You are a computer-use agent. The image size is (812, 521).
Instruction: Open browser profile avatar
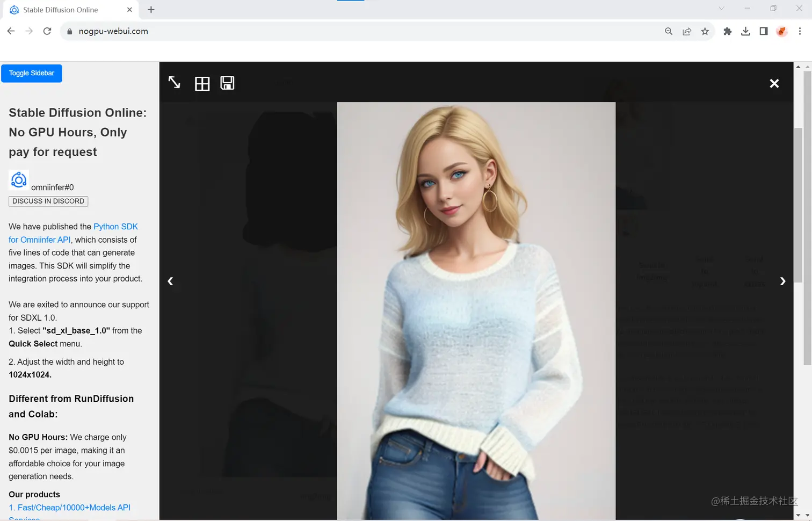point(782,31)
